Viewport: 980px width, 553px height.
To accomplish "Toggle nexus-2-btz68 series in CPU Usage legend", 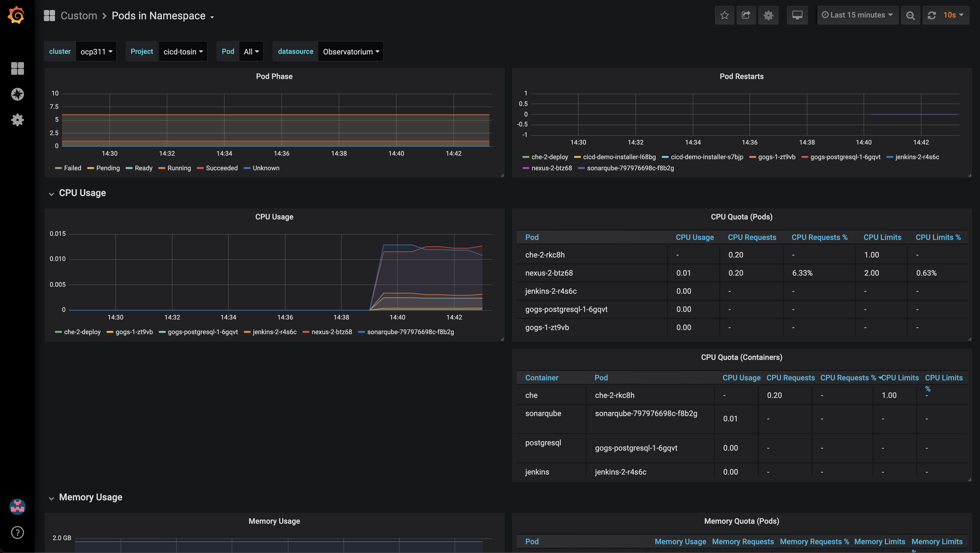I will [331, 332].
